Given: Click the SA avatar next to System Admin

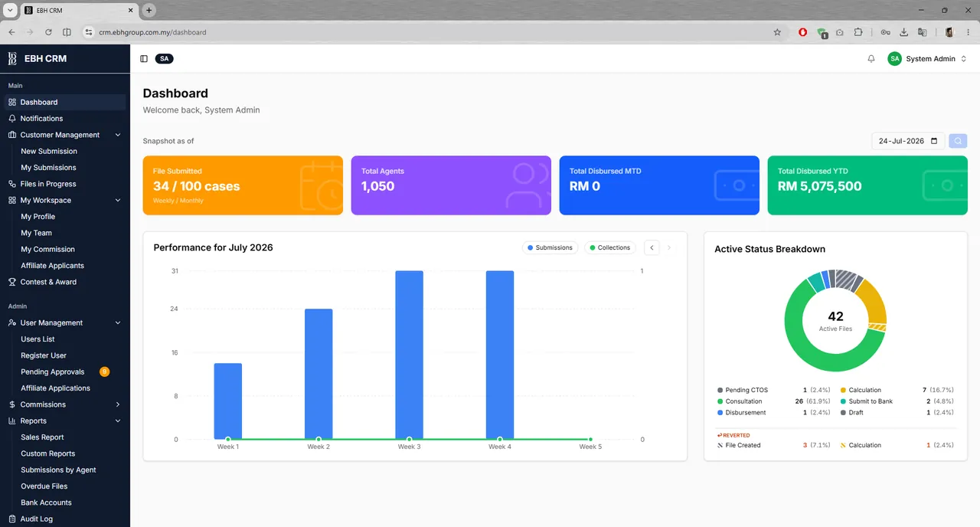Looking at the screenshot, I should [x=894, y=59].
